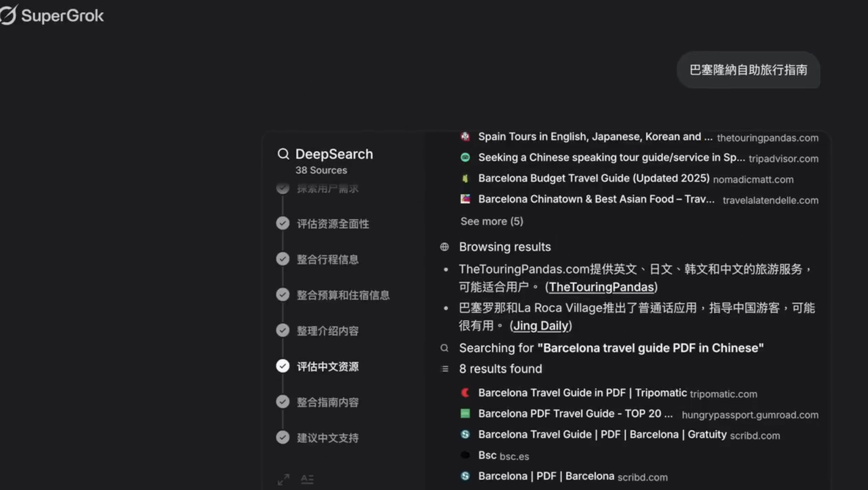This screenshot has width=868, height=490.
Task: Select the 评估中文资源 step
Action: [328, 367]
